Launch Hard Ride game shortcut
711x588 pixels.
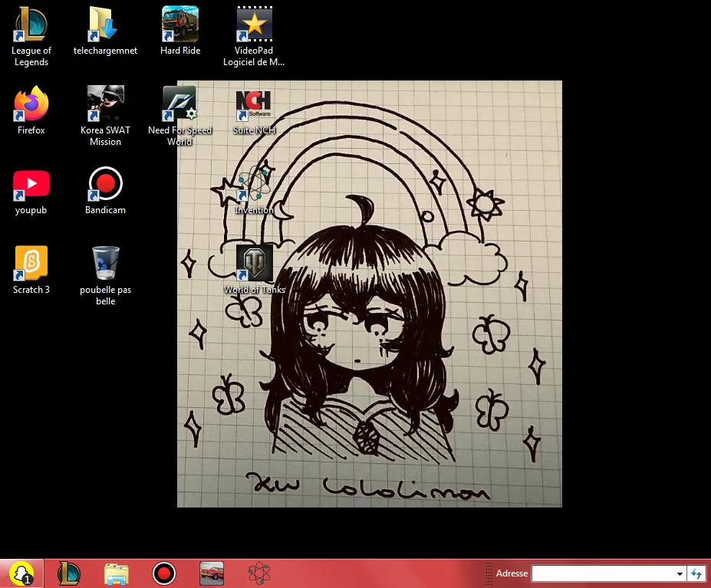pyautogui.click(x=180, y=31)
